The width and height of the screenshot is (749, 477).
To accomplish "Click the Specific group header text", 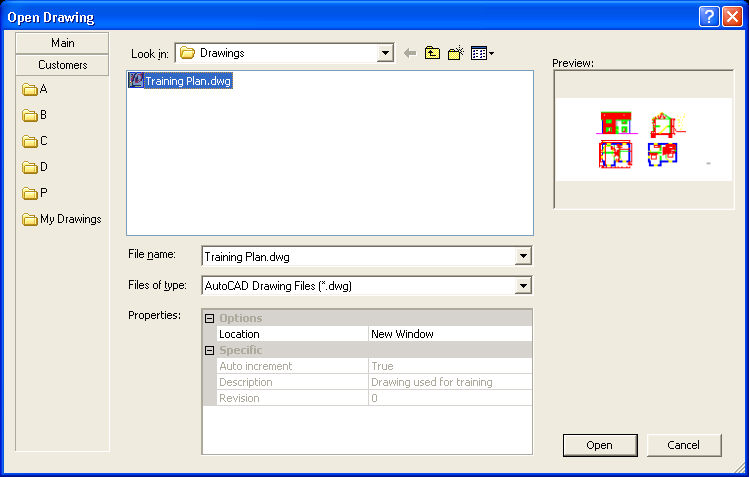I will tap(241, 350).
